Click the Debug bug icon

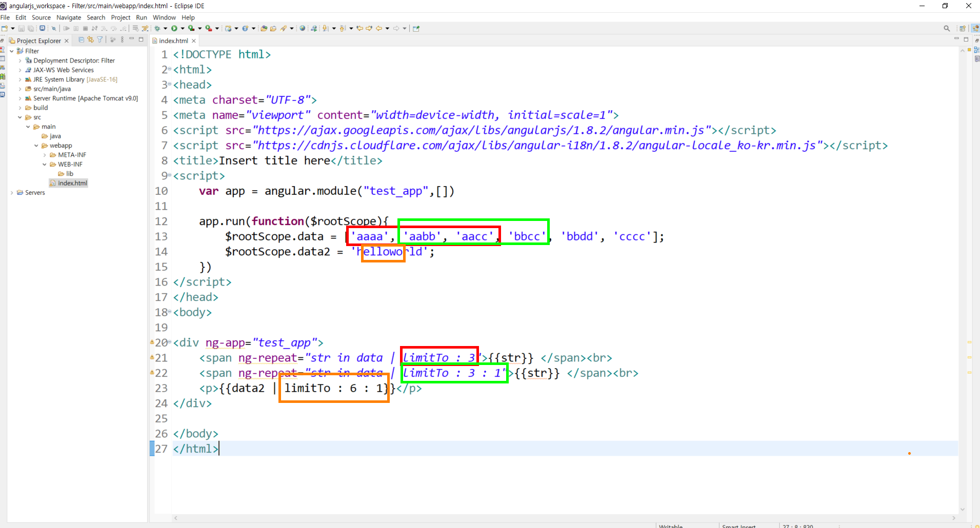(157, 29)
